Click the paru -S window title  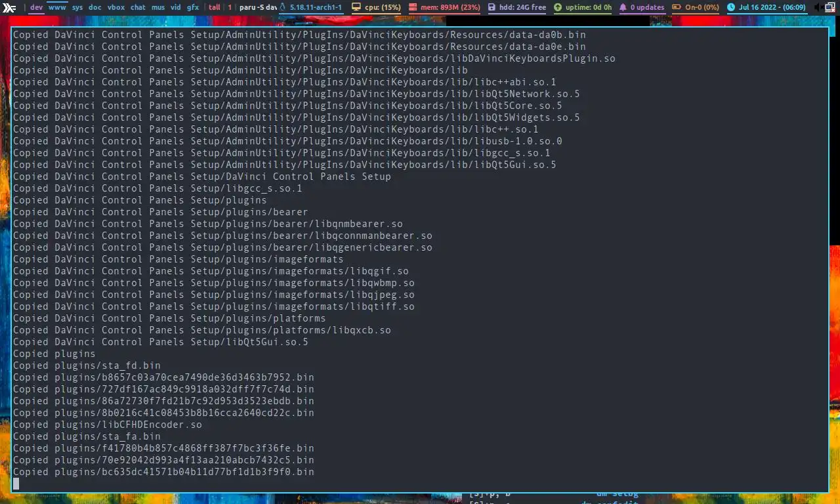[258, 8]
